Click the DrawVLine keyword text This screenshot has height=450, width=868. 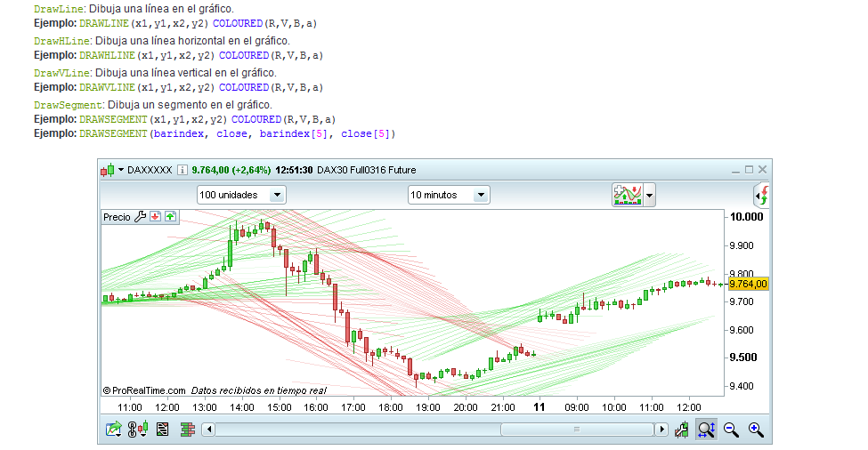click(x=62, y=74)
